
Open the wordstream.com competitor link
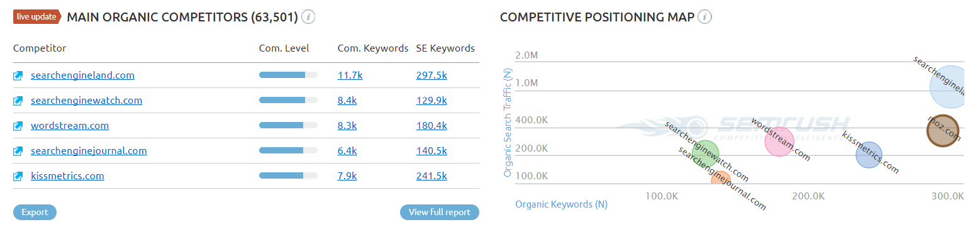pyautogui.click(x=70, y=126)
